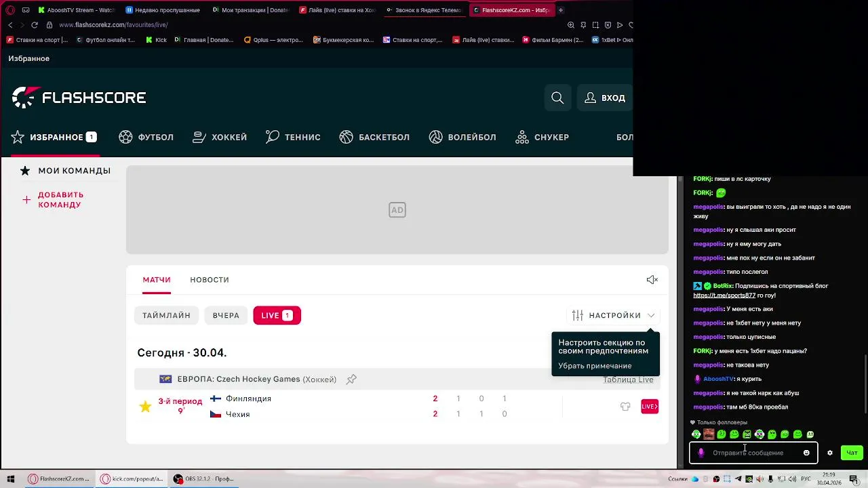Switch to the МАТЧИ tab

pos(157,279)
